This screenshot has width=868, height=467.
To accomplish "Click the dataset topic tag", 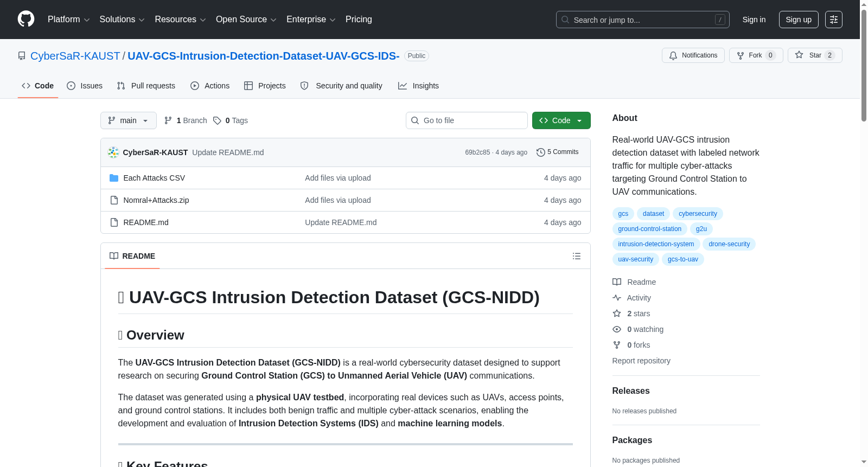I will click(653, 214).
